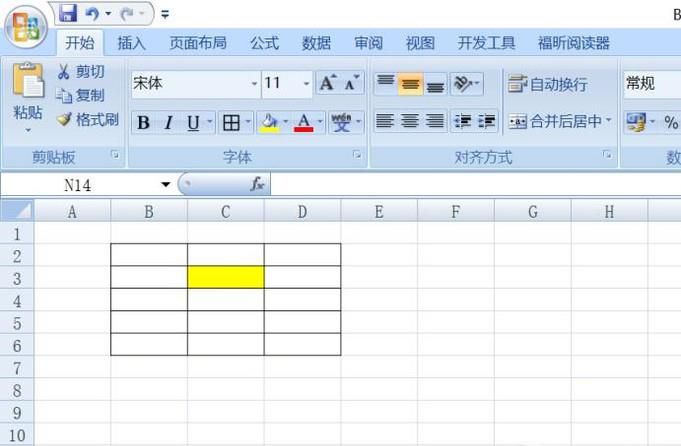Viewport: 681px width, 446px height.
Task: Open the 常规 number format box
Action: 652,83
